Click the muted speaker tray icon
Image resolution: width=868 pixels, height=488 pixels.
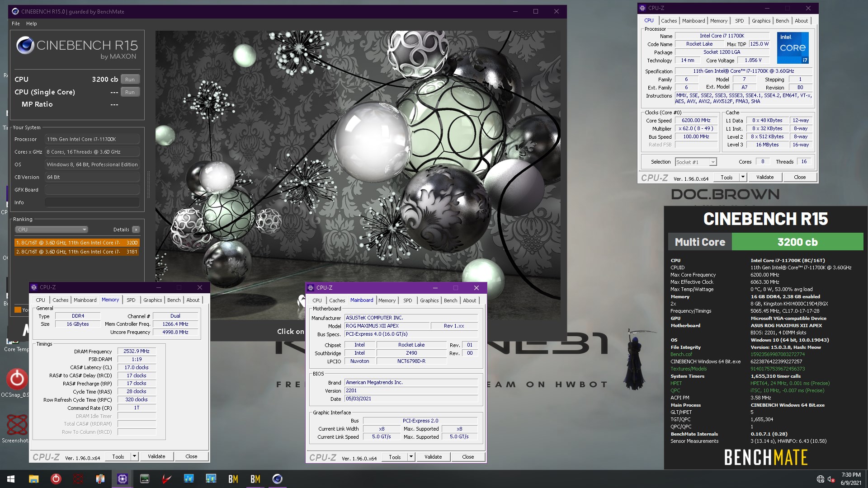pos(831,479)
